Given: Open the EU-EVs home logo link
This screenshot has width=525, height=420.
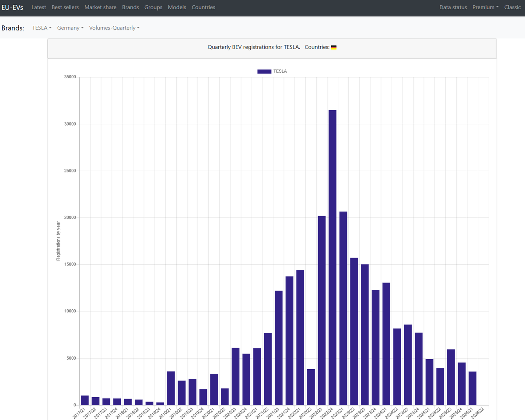Looking at the screenshot, I should click(x=12, y=7).
